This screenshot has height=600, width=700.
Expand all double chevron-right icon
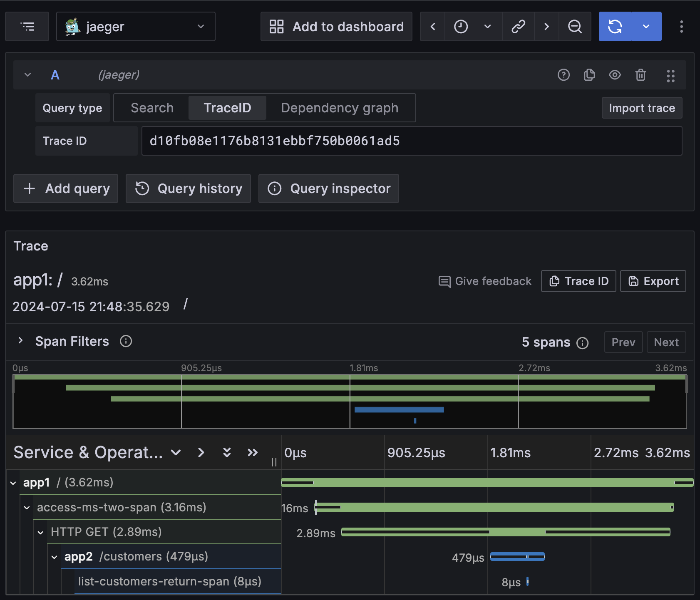pyautogui.click(x=253, y=452)
